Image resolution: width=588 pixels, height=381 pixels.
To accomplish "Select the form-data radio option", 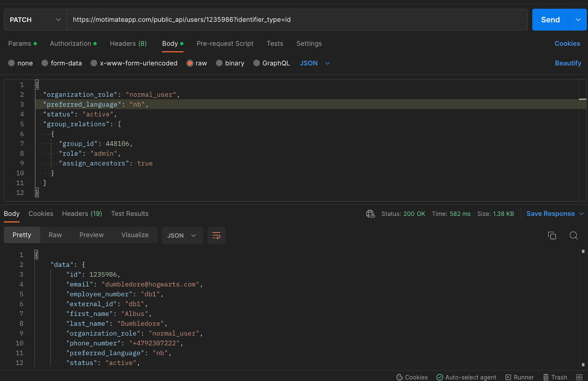I will coord(45,63).
